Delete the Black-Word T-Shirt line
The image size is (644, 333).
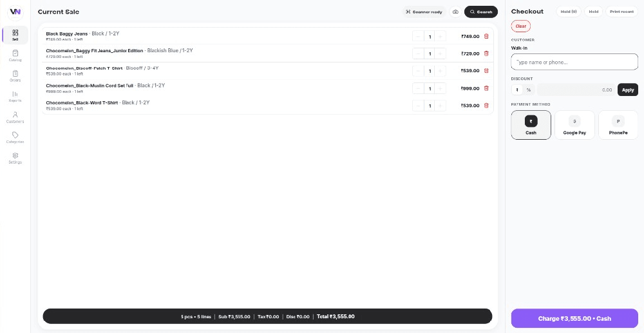[x=486, y=106]
